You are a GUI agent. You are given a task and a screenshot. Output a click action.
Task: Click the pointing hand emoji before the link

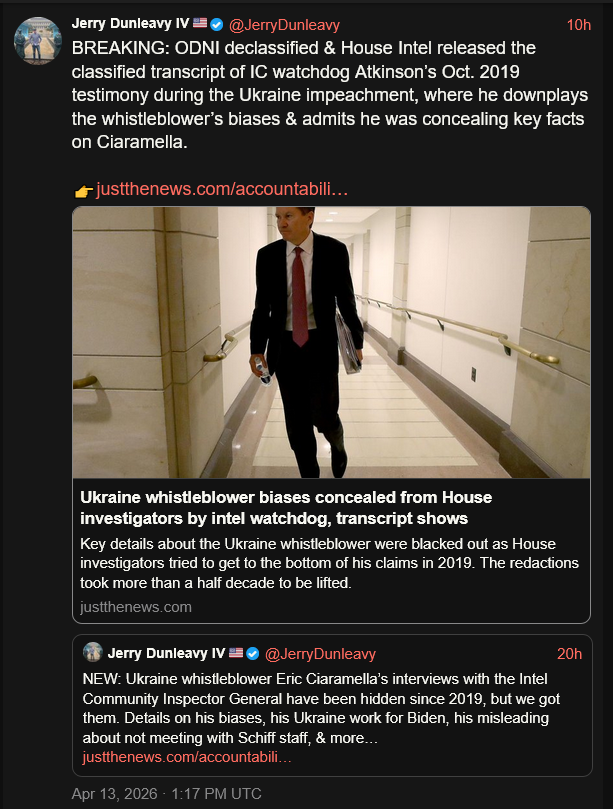click(84, 190)
